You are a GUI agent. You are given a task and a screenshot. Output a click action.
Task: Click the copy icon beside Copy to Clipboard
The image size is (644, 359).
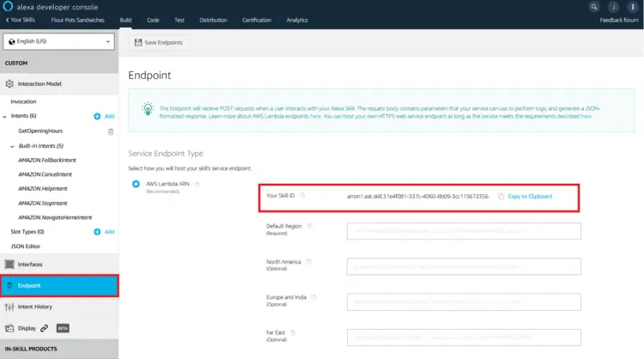[x=501, y=197]
